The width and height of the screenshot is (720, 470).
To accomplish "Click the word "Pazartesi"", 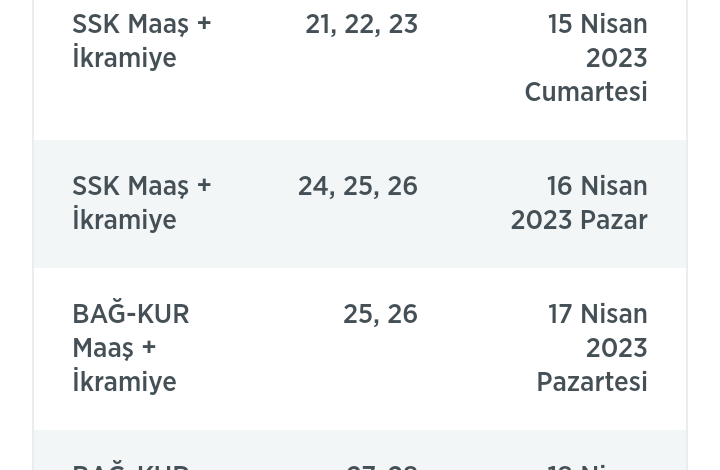I will (x=592, y=382).
